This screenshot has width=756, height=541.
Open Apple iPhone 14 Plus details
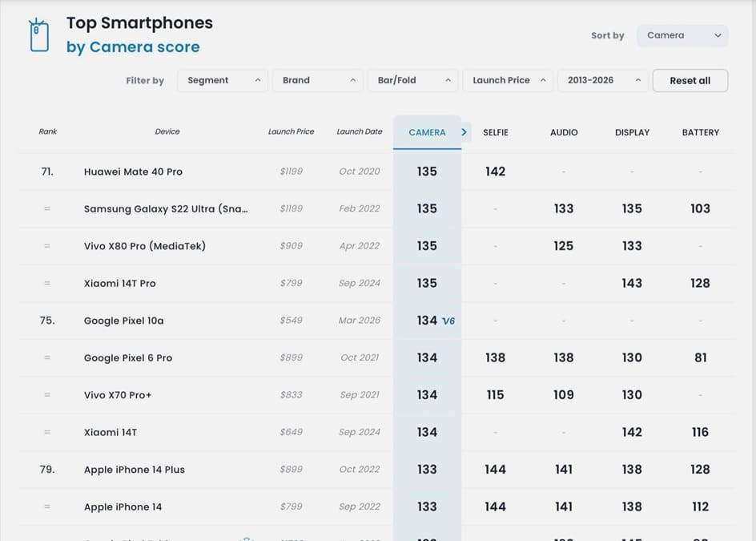[x=135, y=470]
